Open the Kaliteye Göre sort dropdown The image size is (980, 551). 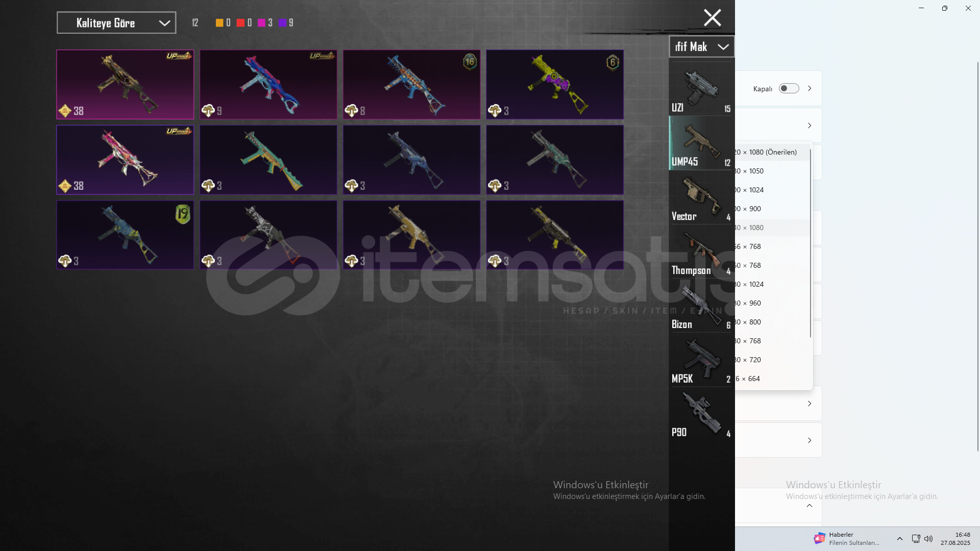pos(116,23)
